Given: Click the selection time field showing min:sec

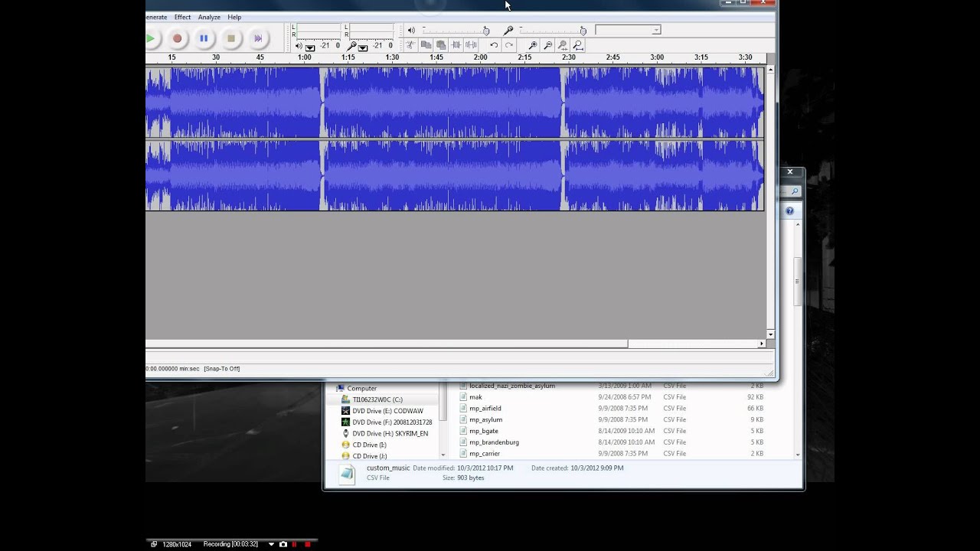Looking at the screenshot, I should click(172, 369).
